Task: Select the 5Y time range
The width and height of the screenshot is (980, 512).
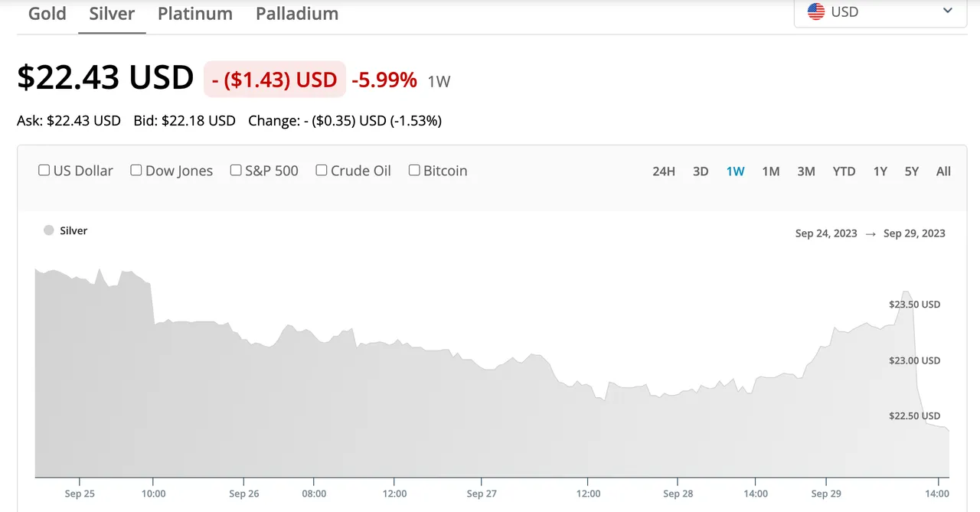Action: (x=911, y=171)
